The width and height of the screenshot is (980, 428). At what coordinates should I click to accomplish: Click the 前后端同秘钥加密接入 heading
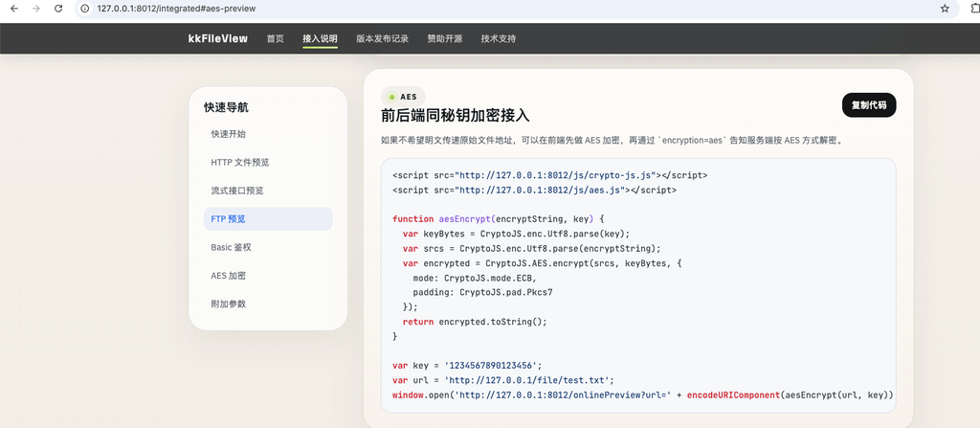455,116
